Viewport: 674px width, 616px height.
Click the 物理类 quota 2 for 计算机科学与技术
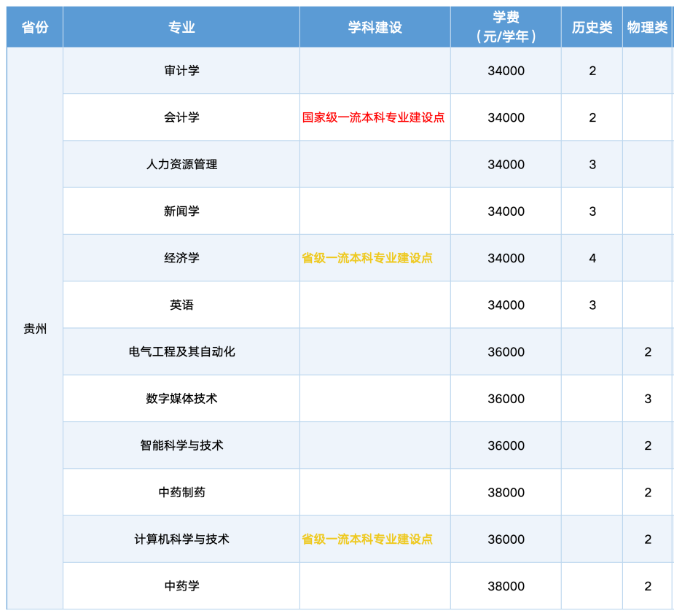(x=648, y=539)
